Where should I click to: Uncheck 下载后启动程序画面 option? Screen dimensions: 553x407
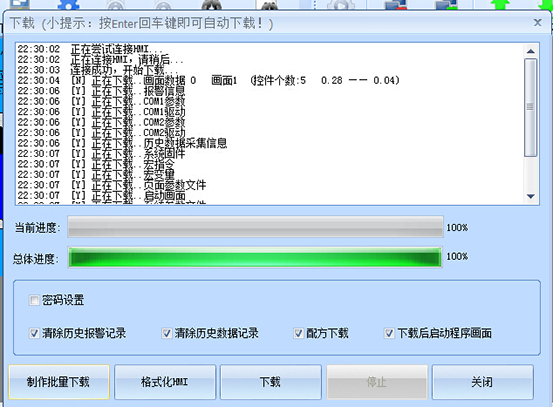pyautogui.click(x=389, y=333)
